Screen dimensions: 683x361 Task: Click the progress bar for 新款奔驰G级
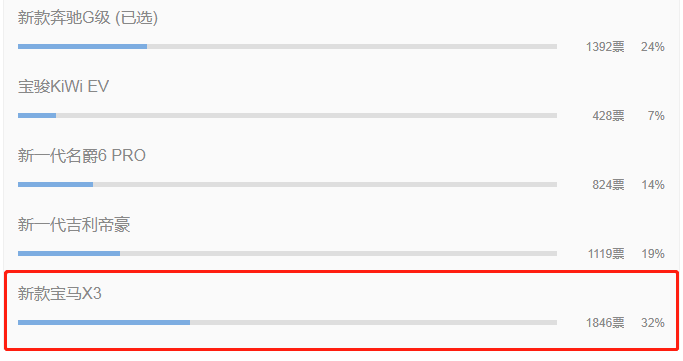click(x=287, y=47)
